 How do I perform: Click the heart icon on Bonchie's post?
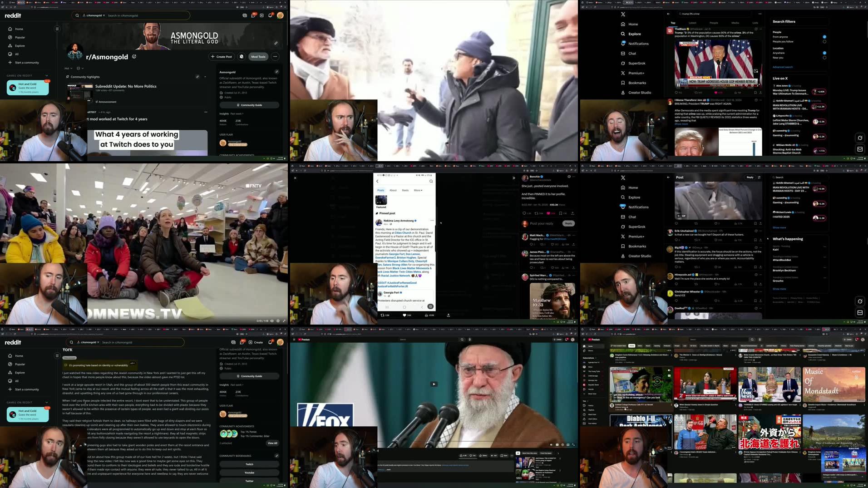(x=548, y=213)
